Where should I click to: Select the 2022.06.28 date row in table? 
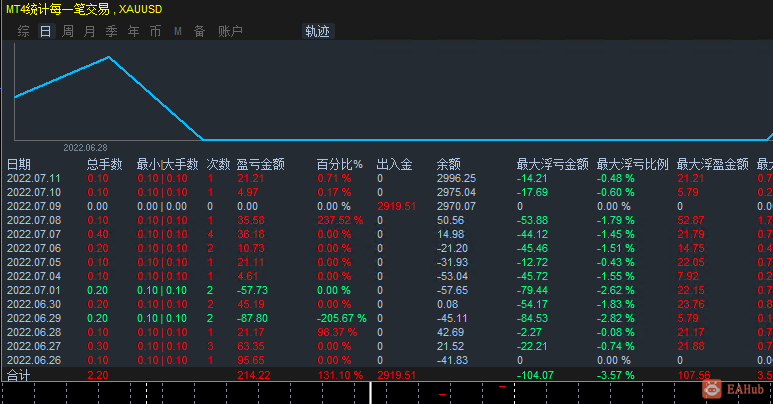(x=34, y=332)
